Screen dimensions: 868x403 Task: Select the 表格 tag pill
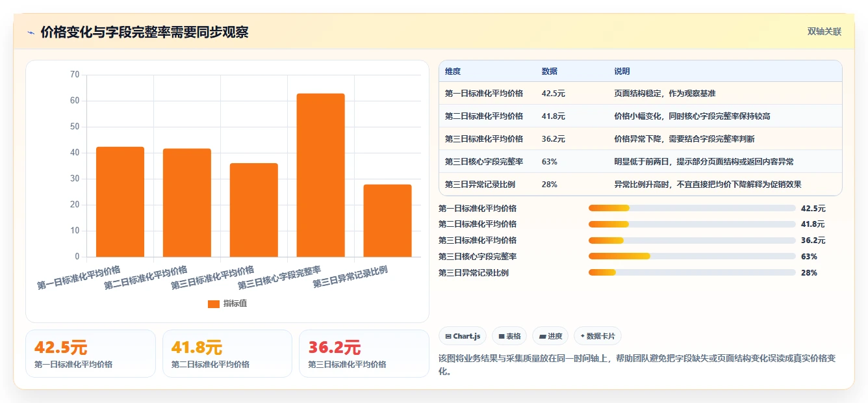pyautogui.click(x=509, y=336)
